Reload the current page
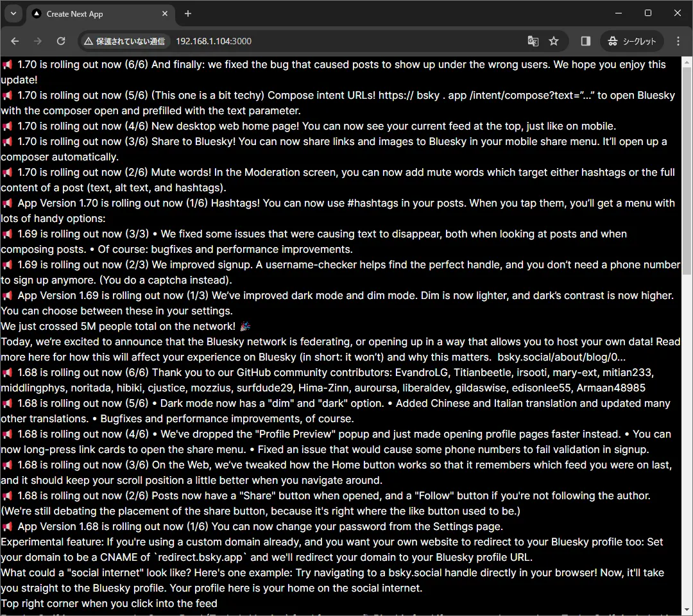Image resolution: width=693 pixels, height=616 pixels. click(61, 41)
